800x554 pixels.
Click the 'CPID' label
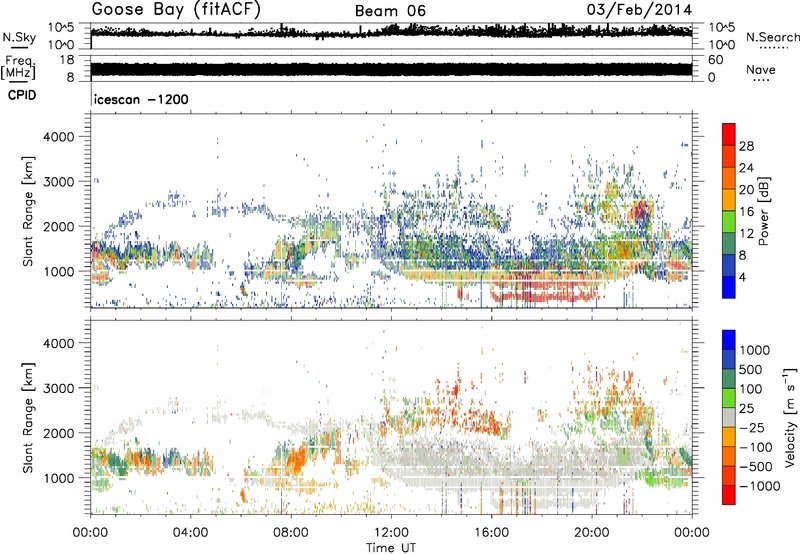[22, 95]
